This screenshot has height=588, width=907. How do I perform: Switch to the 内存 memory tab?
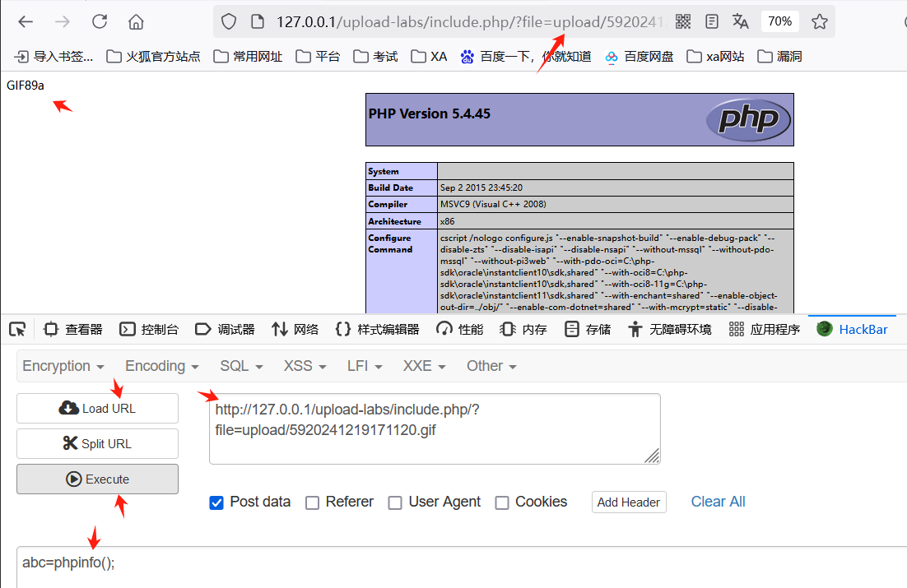pos(523,330)
